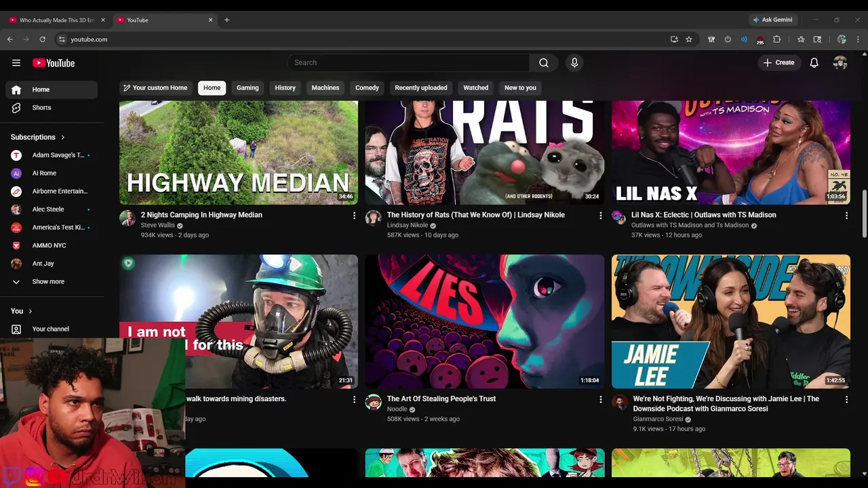Image resolution: width=868 pixels, height=488 pixels.
Task: Open options for Lil Nas X video
Action: (x=846, y=216)
